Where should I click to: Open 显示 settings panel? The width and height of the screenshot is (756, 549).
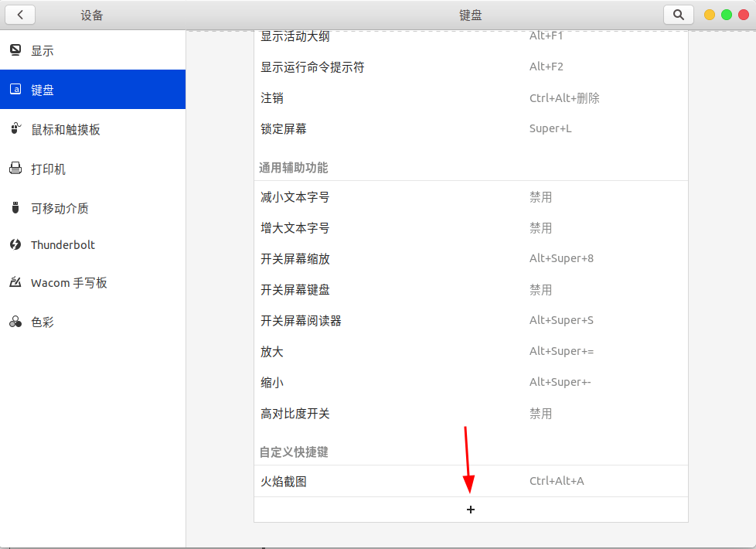tap(93, 50)
